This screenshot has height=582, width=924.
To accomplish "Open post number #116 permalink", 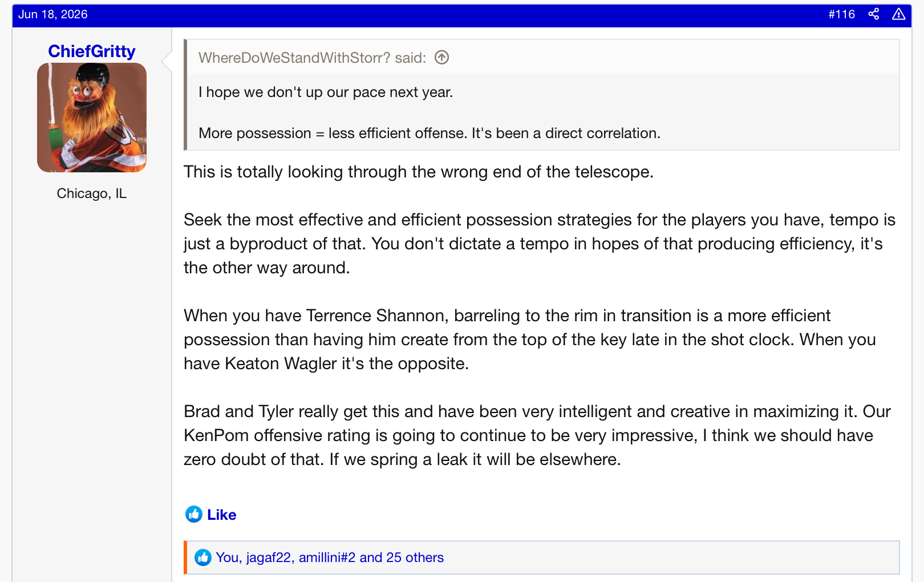I will point(841,14).
